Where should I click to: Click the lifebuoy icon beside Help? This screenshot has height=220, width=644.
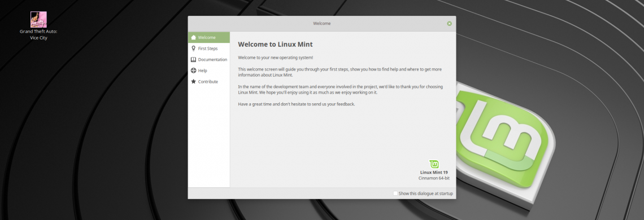(x=193, y=71)
